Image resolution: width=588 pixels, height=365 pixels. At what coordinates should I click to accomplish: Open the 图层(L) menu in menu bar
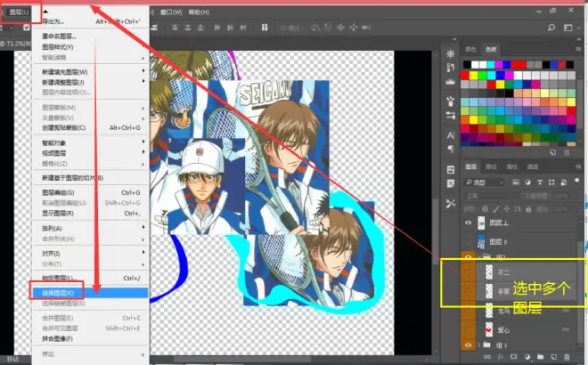tap(19, 12)
